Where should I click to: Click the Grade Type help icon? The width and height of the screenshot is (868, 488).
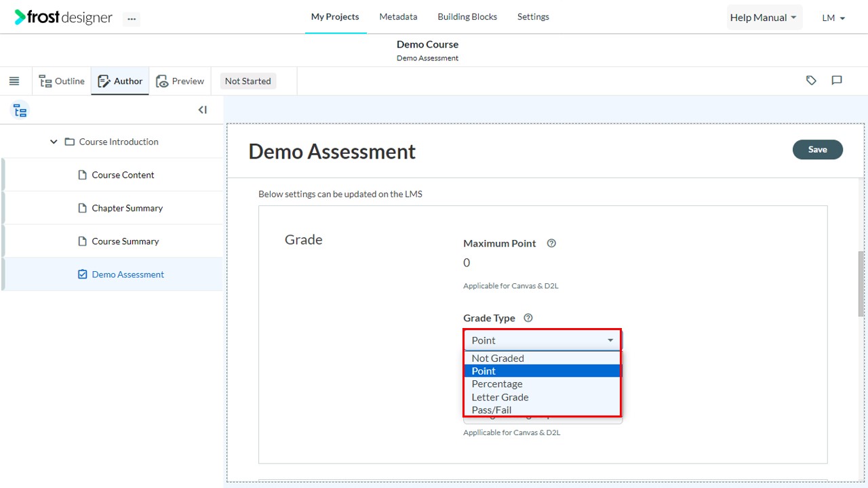[528, 318]
